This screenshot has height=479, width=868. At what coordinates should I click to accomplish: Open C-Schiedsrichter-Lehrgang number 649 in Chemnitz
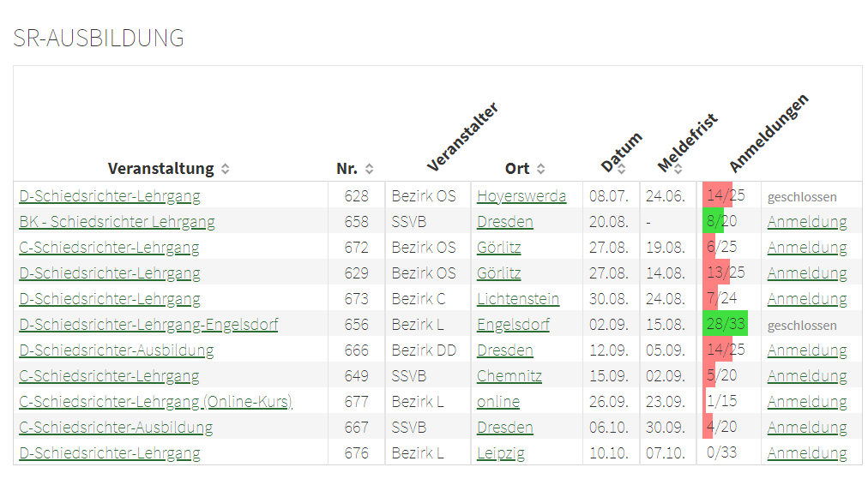point(109,376)
